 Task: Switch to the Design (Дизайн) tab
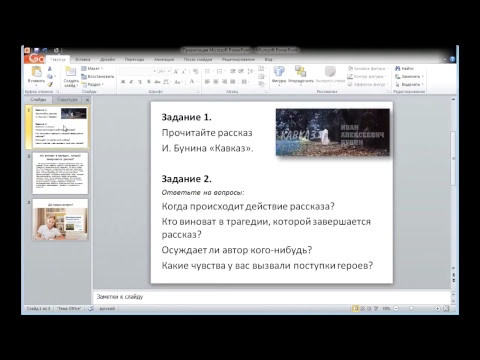pos(108,59)
